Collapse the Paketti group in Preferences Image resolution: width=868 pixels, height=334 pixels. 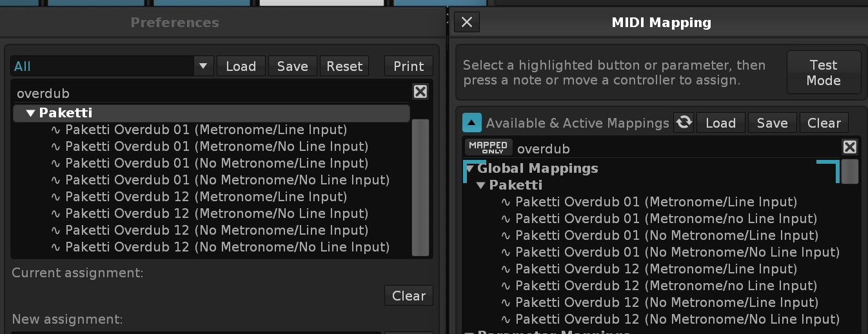coord(30,113)
